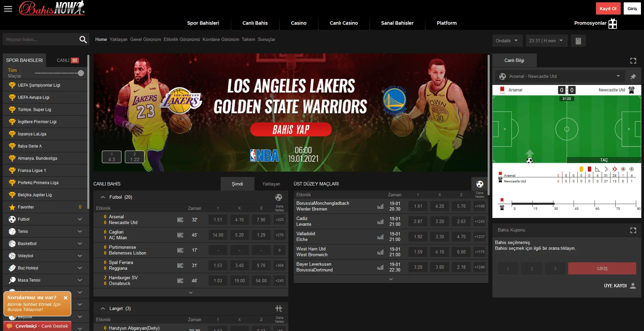The height and width of the screenshot is (331, 644).
Task: Show more Üst Düzey matches
Action: 391,279
